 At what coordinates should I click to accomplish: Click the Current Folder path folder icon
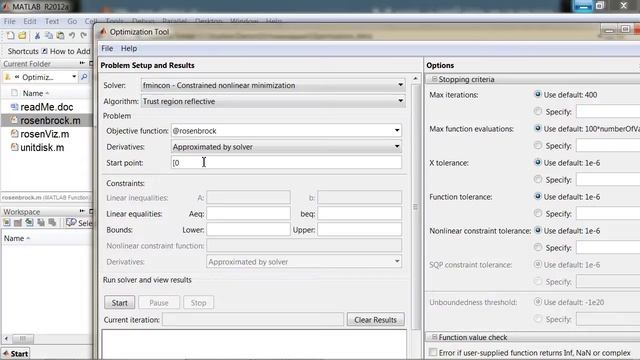pyautogui.click(x=7, y=77)
